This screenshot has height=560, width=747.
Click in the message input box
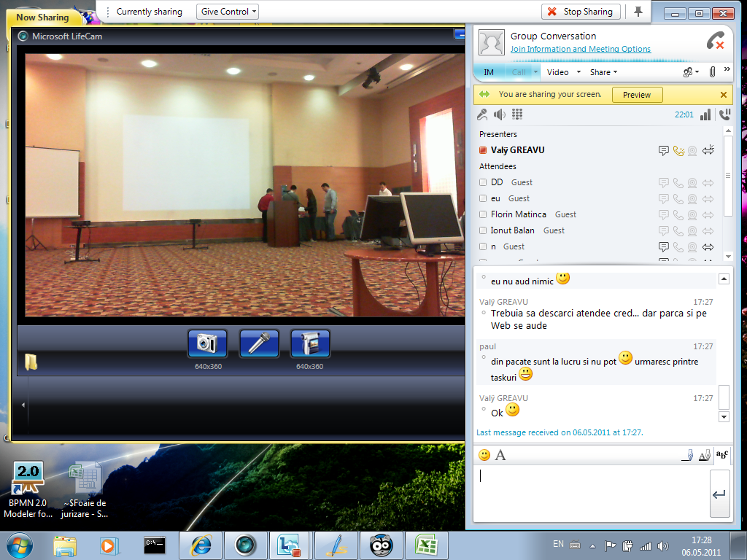pos(589,492)
